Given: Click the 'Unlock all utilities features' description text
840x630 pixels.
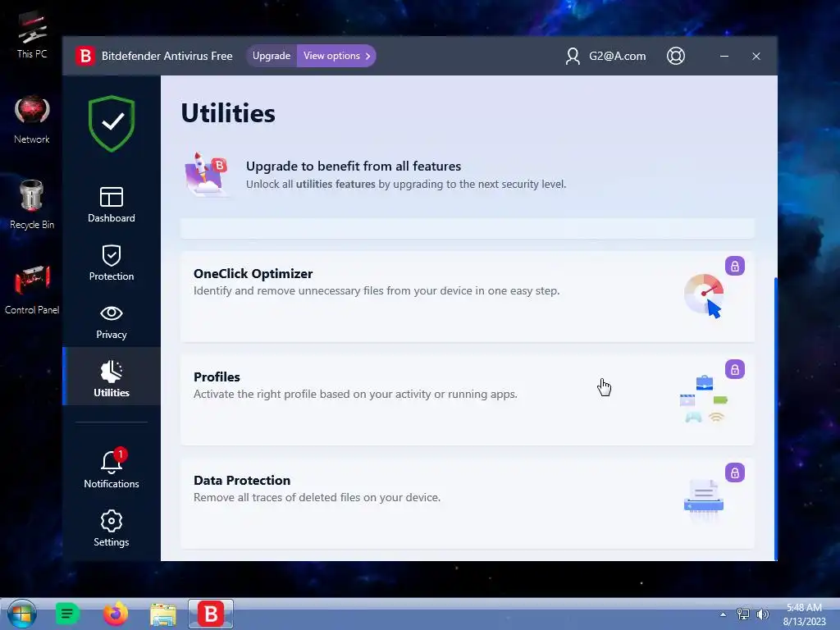Looking at the screenshot, I should pyautogui.click(x=405, y=185).
